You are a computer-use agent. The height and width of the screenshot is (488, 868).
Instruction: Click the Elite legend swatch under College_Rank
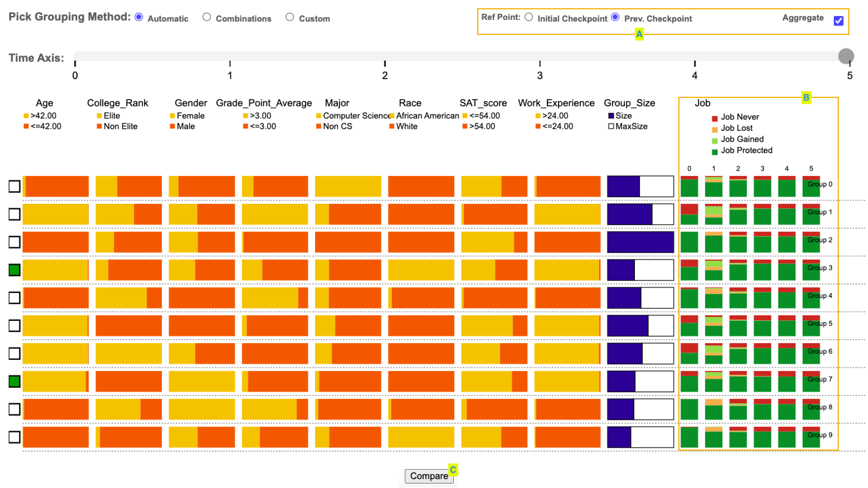pos(99,116)
